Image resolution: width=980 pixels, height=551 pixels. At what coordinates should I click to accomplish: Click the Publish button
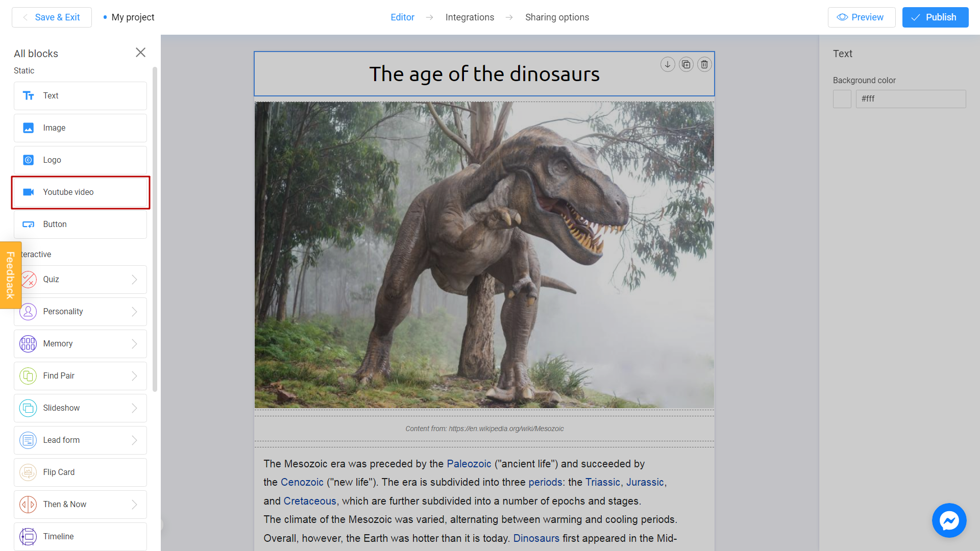click(x=935, y=17)
